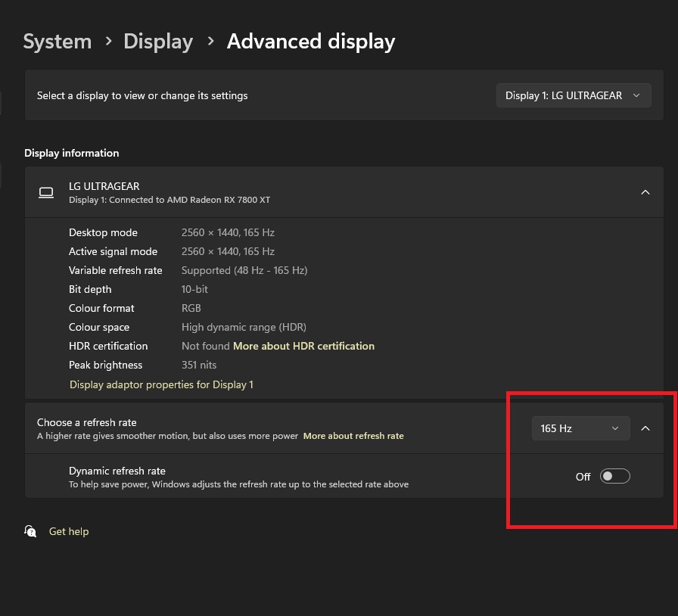Click the More about refresh rate link

[x=353, y=436]
